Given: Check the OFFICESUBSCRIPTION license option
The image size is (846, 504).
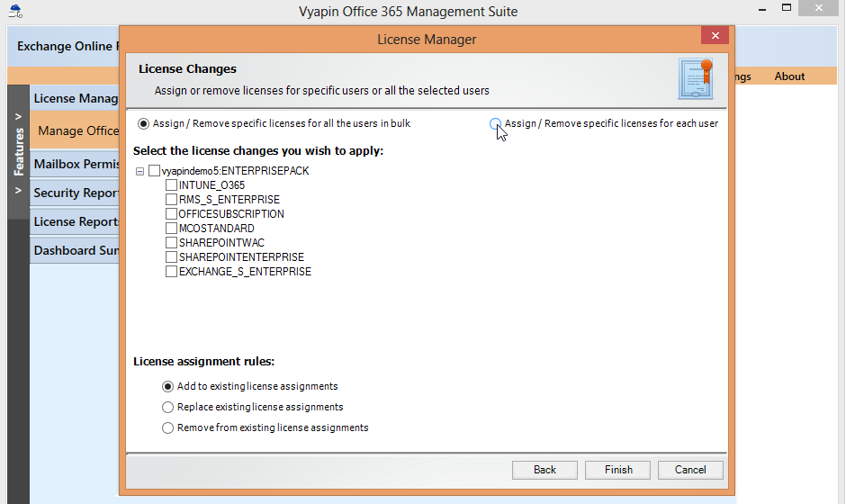Looking at the screenshot, I should coord(171,213).
